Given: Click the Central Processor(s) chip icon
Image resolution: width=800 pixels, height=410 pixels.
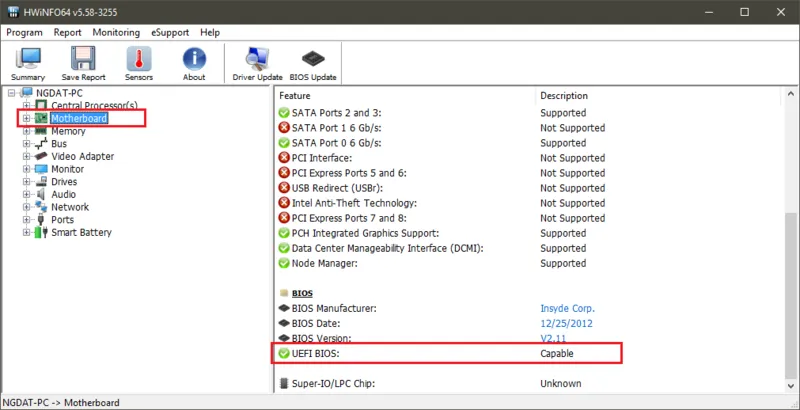Looking at the screenshot, I should [x=41, y=106].
